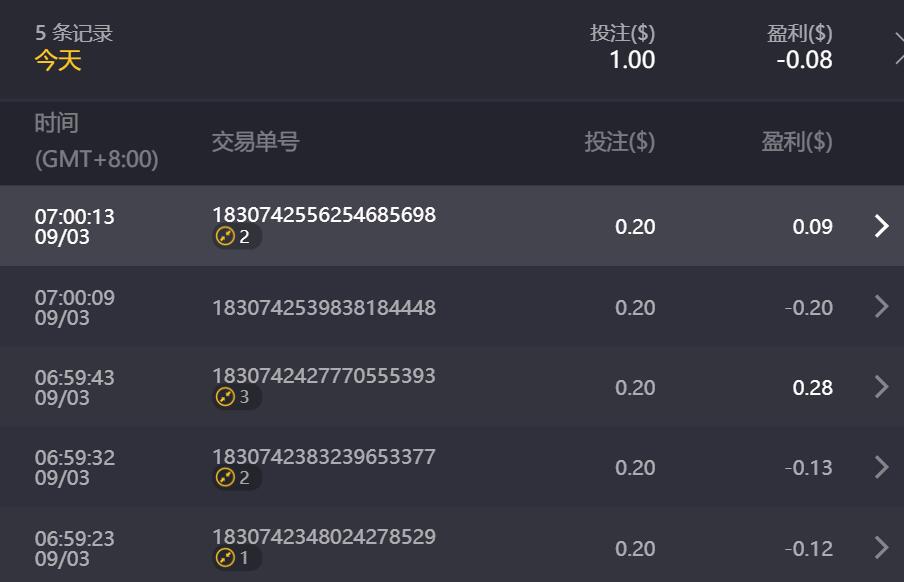The width and height of the screenshot is (904, 582).
Task: Click the chevron on the 06:59:32 row
Action: [x=881, y=467]
